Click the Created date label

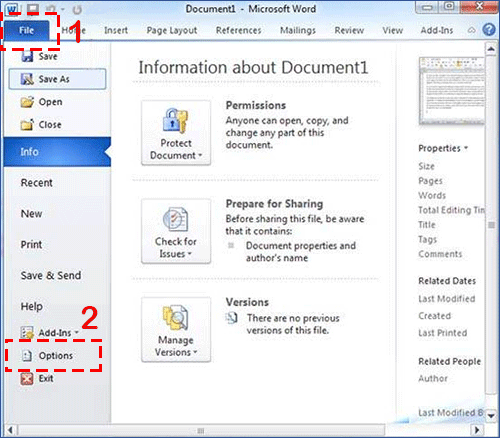(x=435, y=316)
